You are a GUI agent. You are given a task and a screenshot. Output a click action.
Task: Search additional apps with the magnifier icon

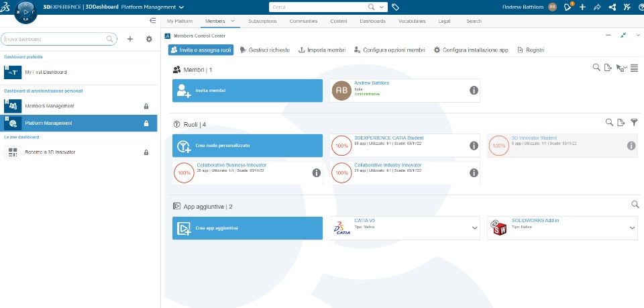(x=635, y=205)
